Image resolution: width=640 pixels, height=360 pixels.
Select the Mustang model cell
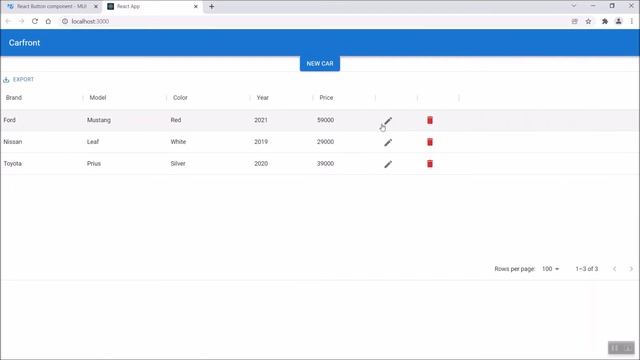99,120
